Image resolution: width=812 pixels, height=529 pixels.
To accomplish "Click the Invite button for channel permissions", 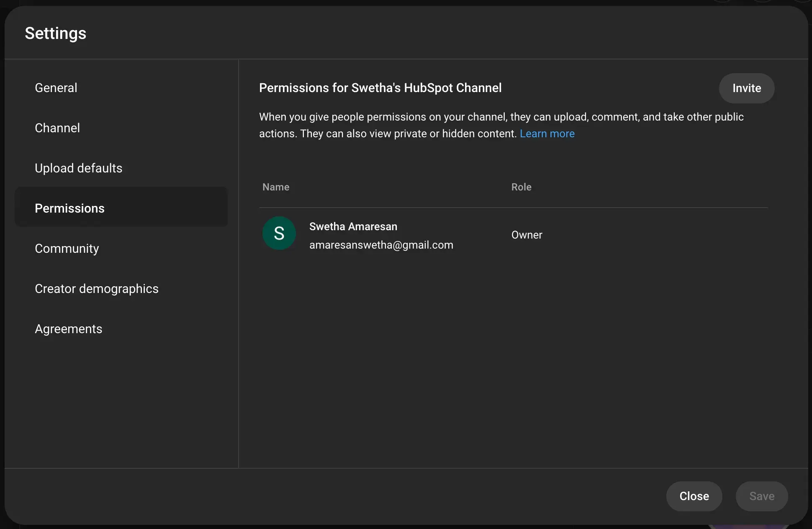I will click(746, 87).
